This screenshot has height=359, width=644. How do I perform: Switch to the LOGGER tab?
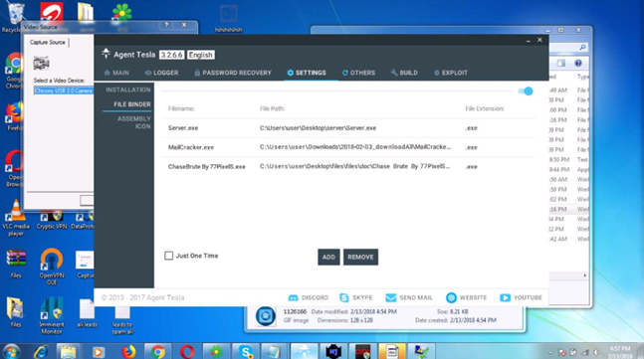161,73
